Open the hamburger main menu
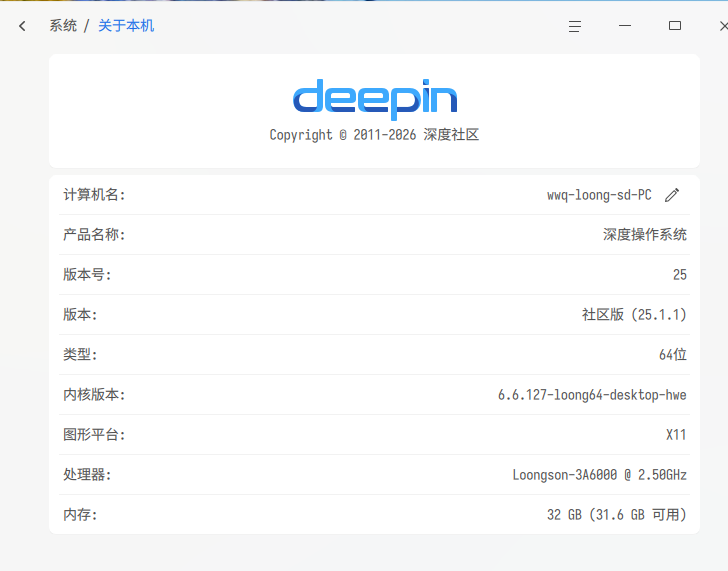The height and width of the screenshot is (571, 728). click(x=575, y=26)
